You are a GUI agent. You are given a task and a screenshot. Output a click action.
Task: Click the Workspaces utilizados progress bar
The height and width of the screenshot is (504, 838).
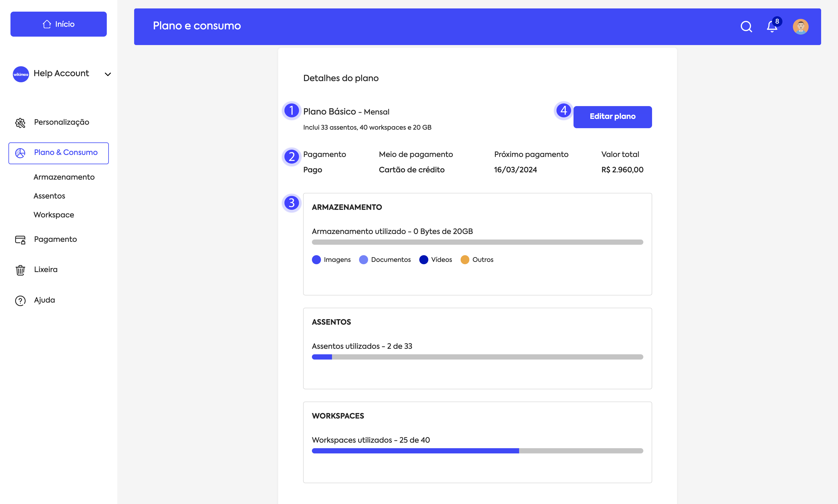477,451
